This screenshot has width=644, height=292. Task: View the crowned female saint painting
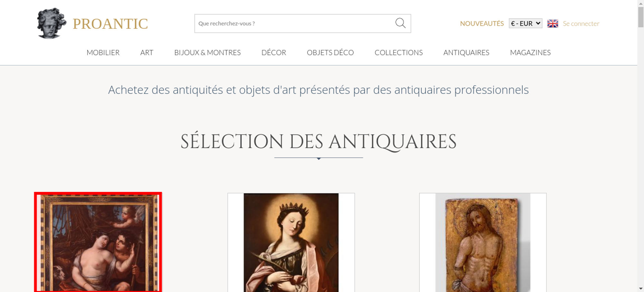[x=291, y=243]
